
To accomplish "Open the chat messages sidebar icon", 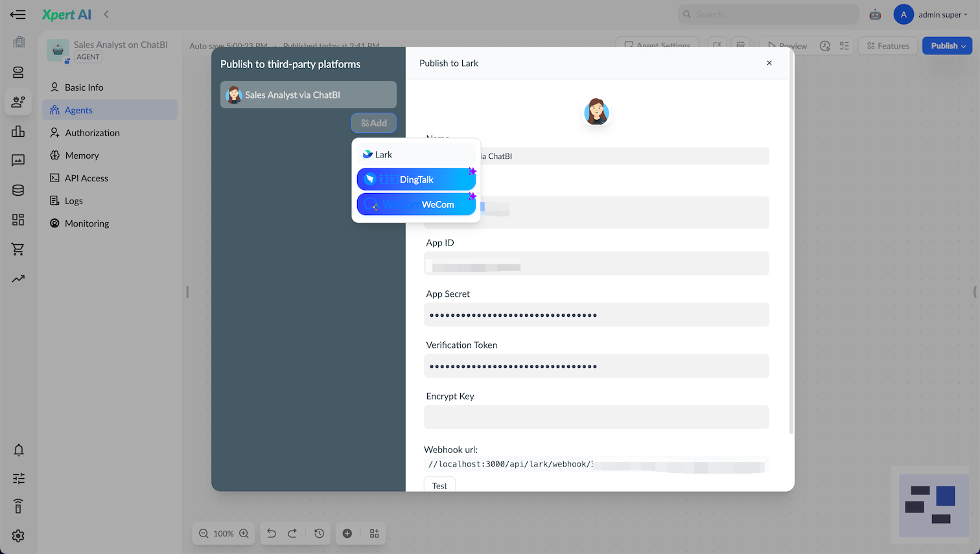I will tap(18, 160).
